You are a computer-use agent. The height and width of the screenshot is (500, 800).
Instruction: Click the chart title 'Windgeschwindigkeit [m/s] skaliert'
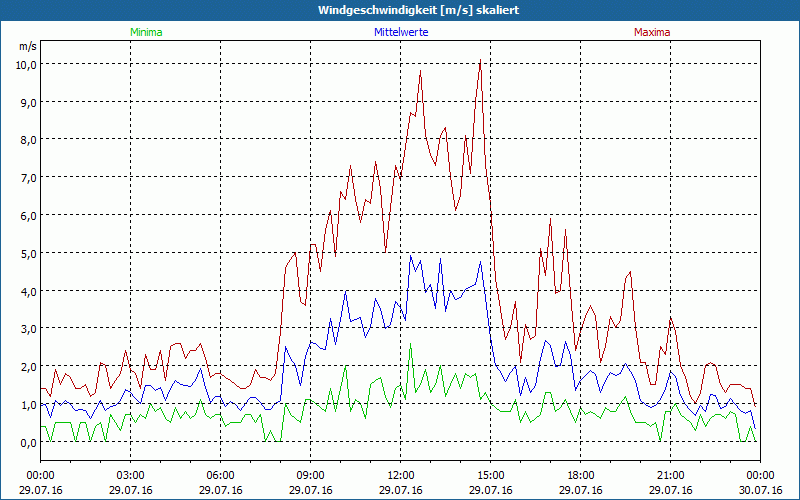coord(400,10)
